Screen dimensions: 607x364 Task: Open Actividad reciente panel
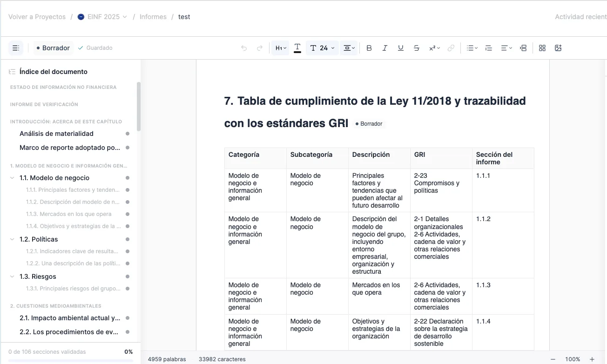[580, 17]
